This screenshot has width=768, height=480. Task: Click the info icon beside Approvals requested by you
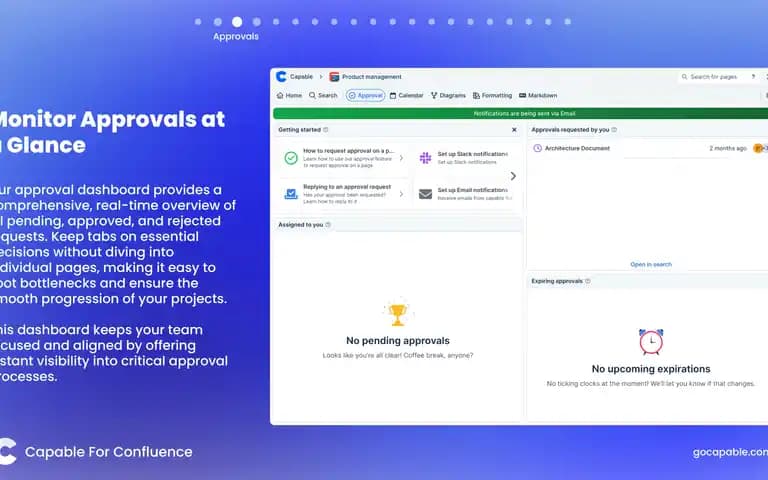[x=614, y=130]
